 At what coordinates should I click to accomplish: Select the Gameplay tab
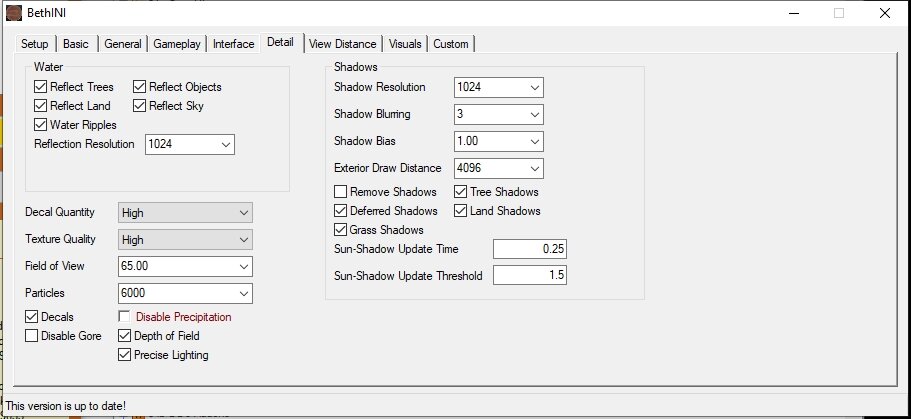pos(177,44)
